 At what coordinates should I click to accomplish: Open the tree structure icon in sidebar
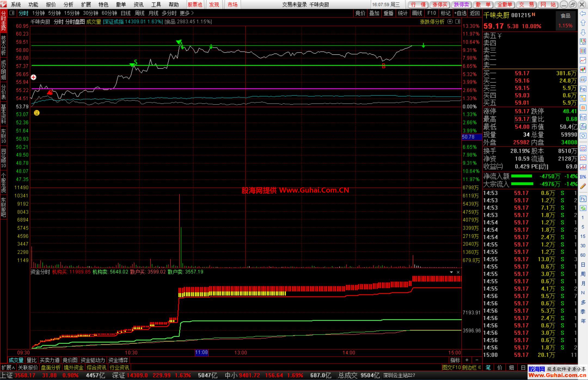(583, 98)
